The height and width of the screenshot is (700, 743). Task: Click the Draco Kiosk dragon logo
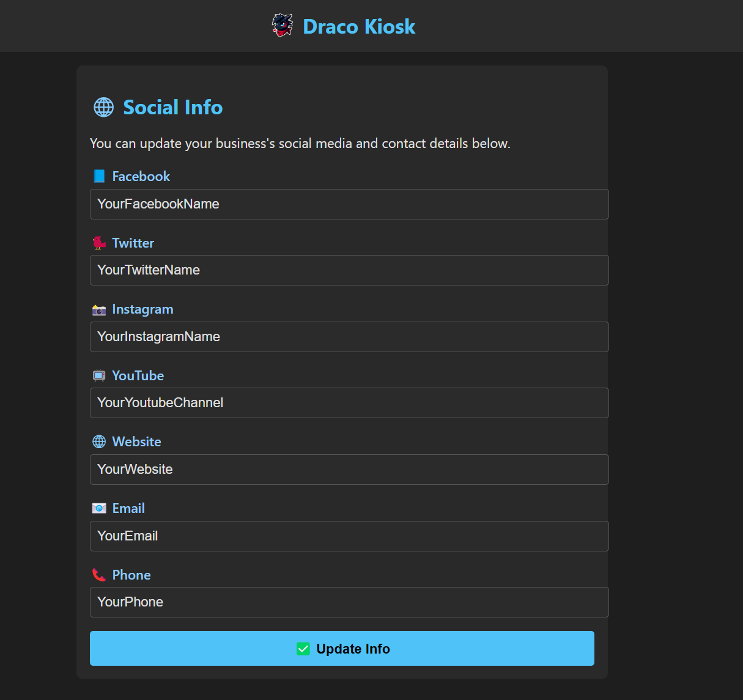point(283,26)
